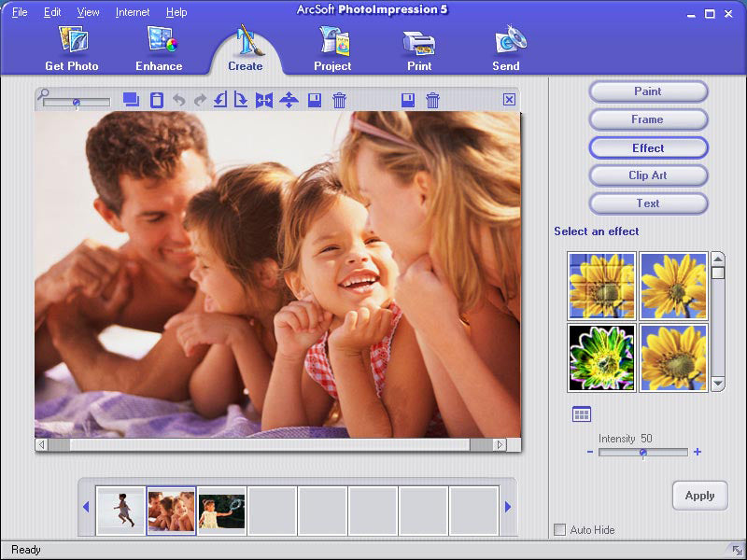
Task: Click the flip horizontal mirror icon
Action: [264, 100]
